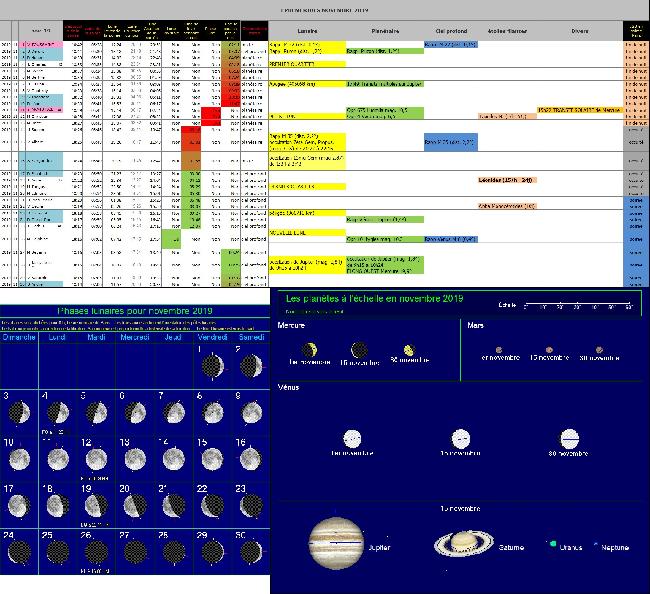Click the Saturne ringed planet image
The width and height of the screenshot is (650, 594).
coord(464,542)
